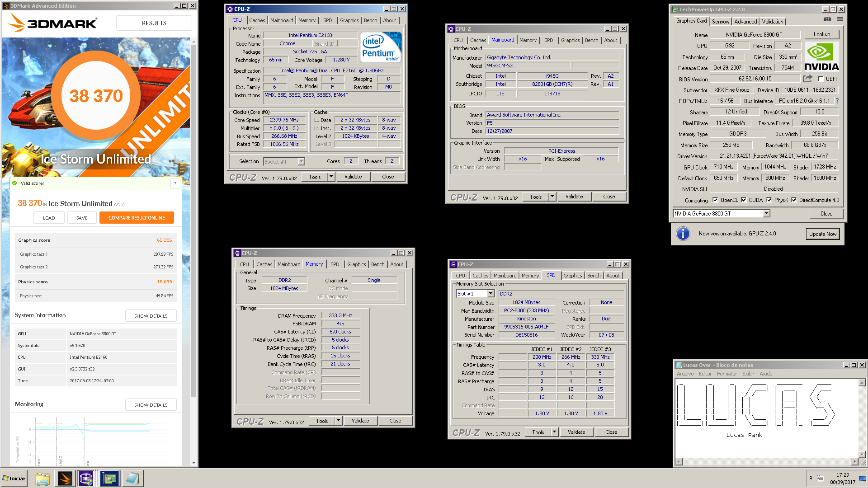Open Tools dropdown arrow in Memory window
Image resolution: width=868 pixels, height=488 pixels.
pos(338,421)
